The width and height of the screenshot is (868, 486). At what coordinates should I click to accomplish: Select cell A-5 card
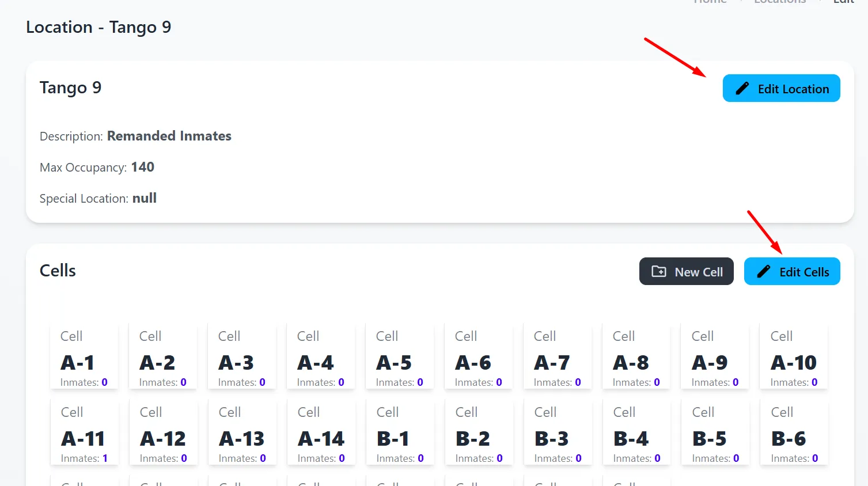click(400, 357)
